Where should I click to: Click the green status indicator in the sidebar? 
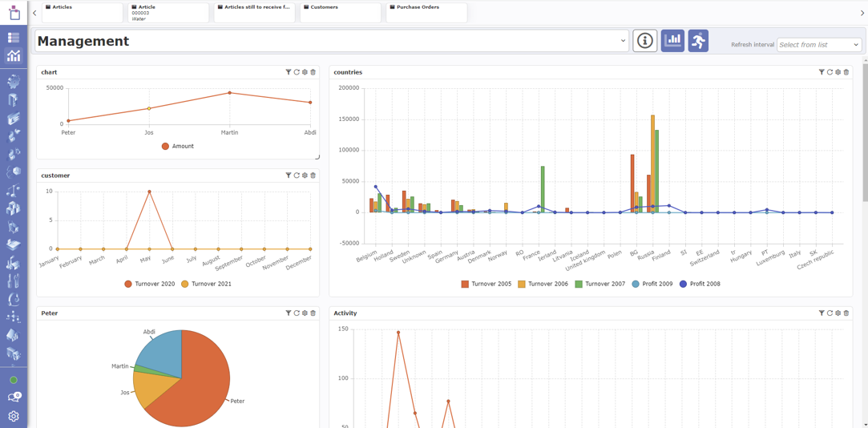pos(14,380)
